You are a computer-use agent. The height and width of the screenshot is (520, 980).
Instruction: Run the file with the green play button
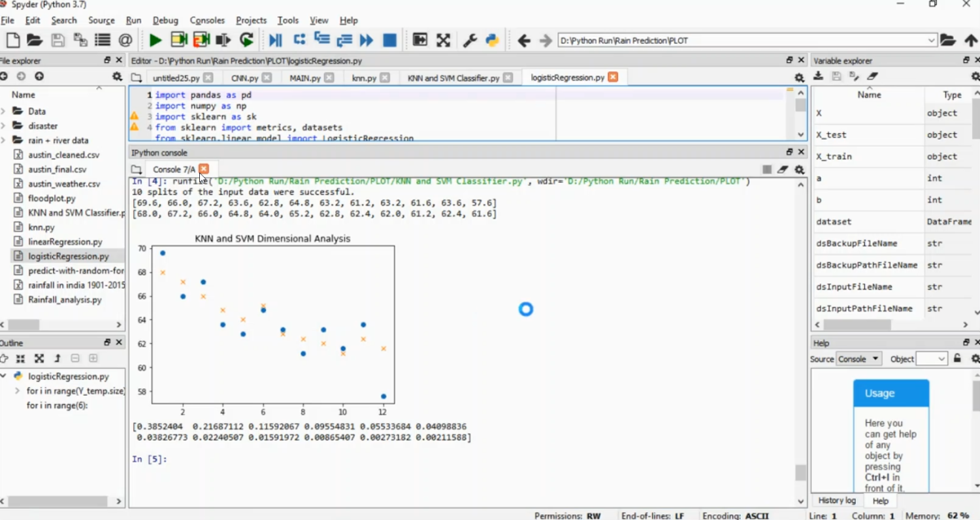pos(155,41)
